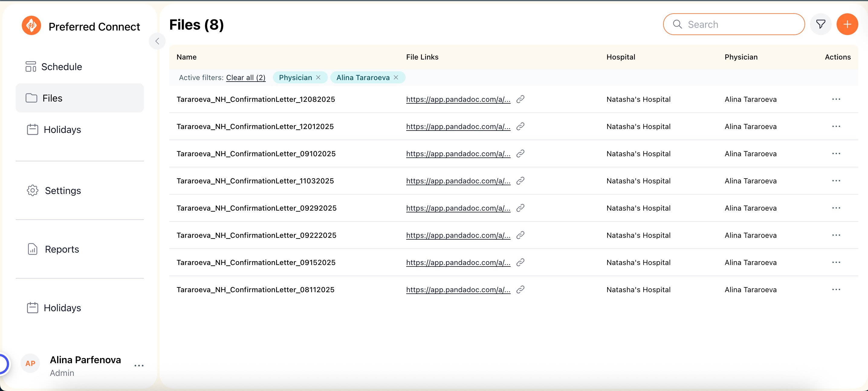Viewport: 868px width, 391px height.
Task: Open the Schedule page
Action: [79, 67]
